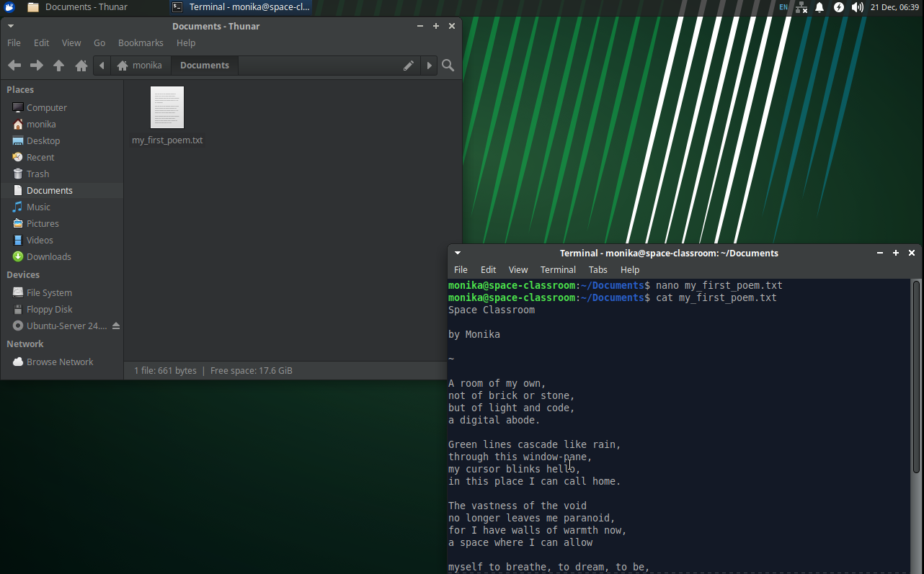Open the volume control tray icon
924x574 pixels.
pos(857,7)
